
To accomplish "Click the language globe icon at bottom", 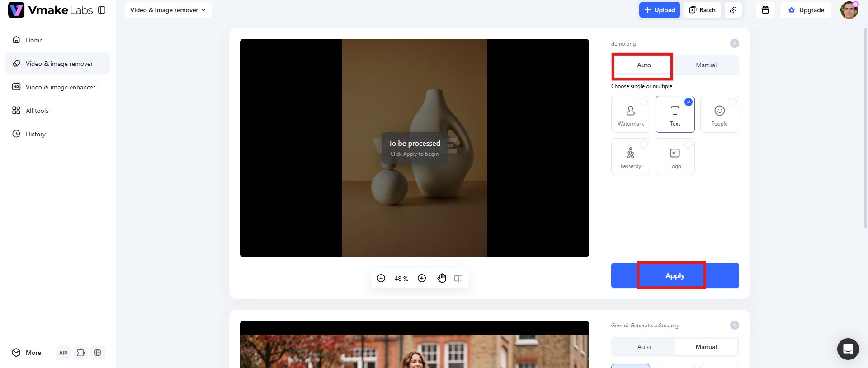I will pos(98,353).
